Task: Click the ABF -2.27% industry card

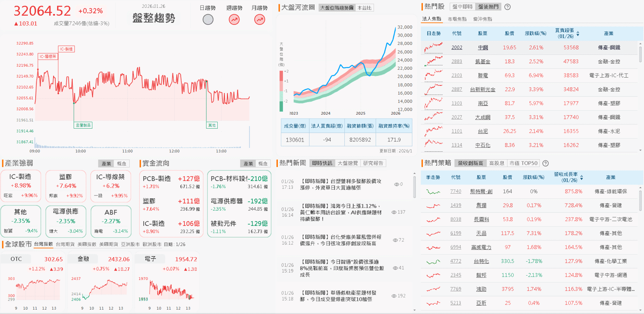Action: tap(111, 222)
